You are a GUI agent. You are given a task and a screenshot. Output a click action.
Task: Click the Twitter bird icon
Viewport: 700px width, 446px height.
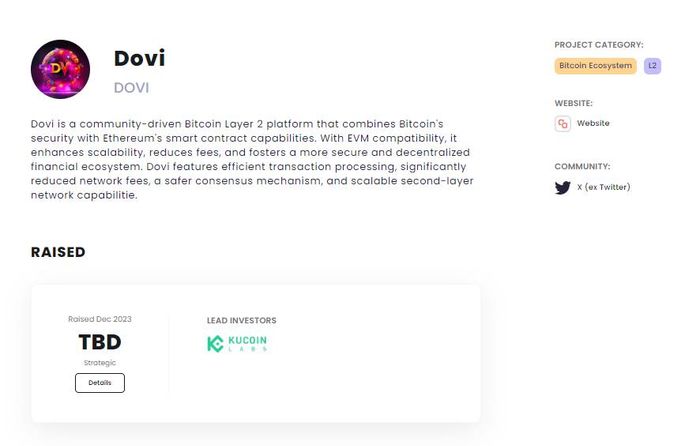click(x=562, y=188)
